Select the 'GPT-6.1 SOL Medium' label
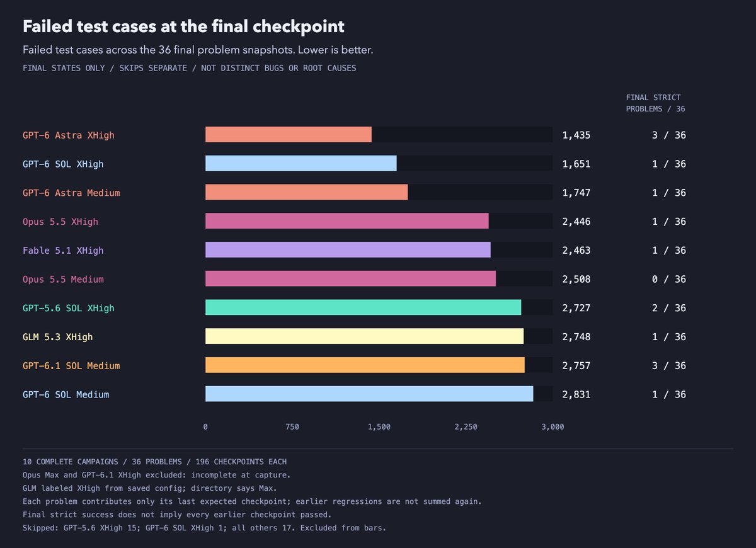The height and width of the screenshot is (548, 756). [71, 366]
